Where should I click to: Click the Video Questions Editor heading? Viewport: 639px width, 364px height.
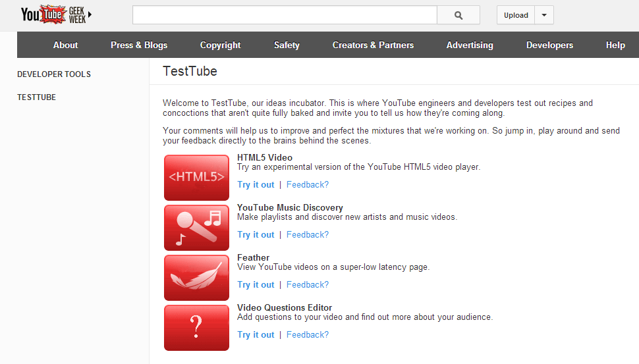click(x=285, y=308)
